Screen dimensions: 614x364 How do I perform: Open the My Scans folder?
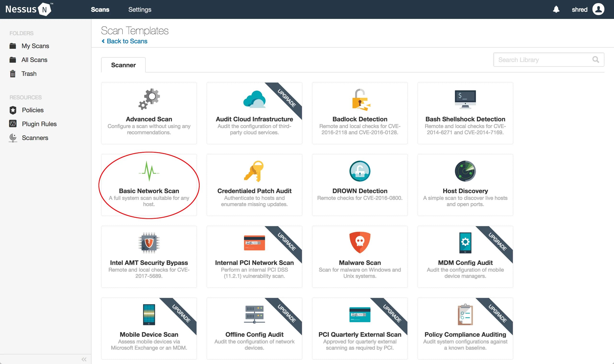[x=35, y=46]
